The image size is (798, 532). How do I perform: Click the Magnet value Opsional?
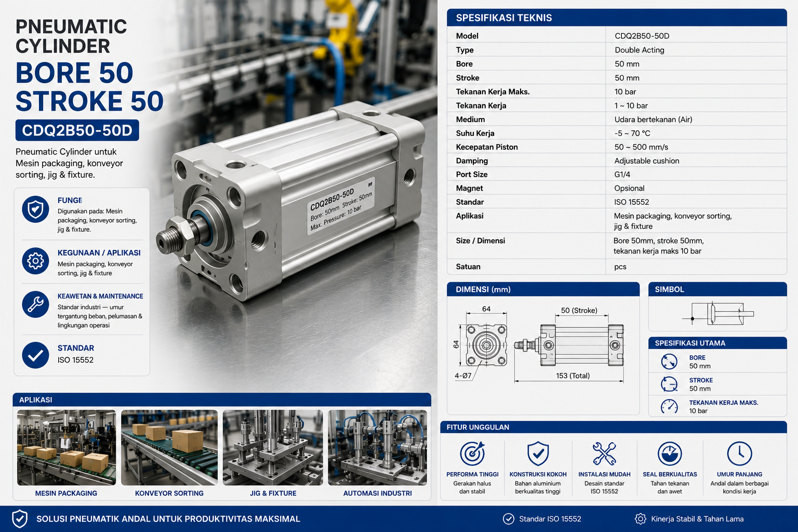tap(629, 188)
